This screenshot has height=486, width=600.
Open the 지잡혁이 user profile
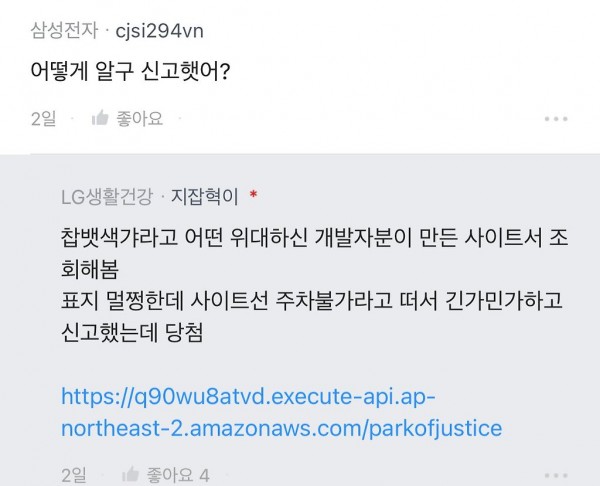click(206, 193)
